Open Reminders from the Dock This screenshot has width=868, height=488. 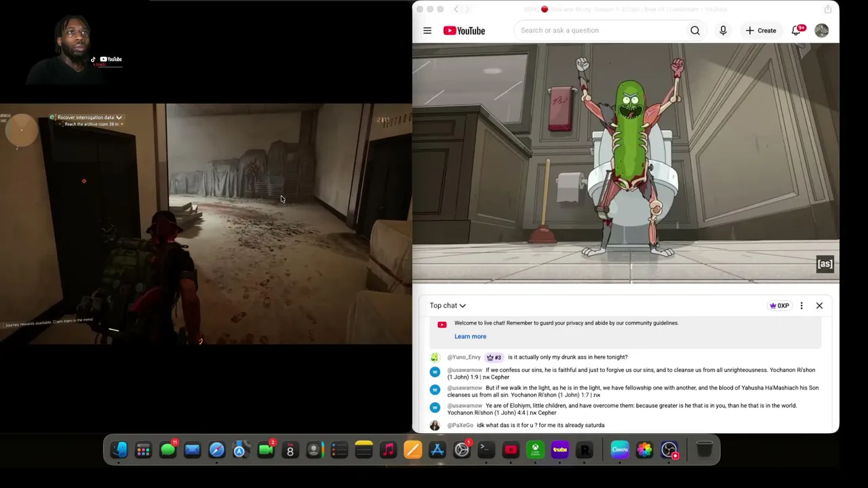click(339, 450)
